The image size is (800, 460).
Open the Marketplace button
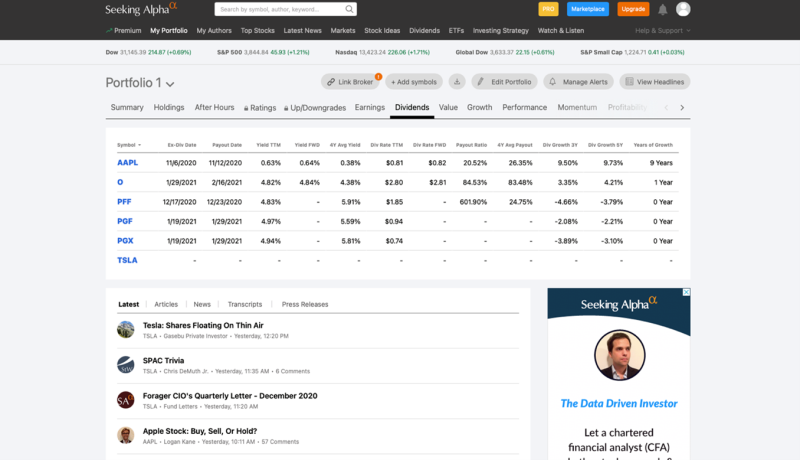[588, 9]
